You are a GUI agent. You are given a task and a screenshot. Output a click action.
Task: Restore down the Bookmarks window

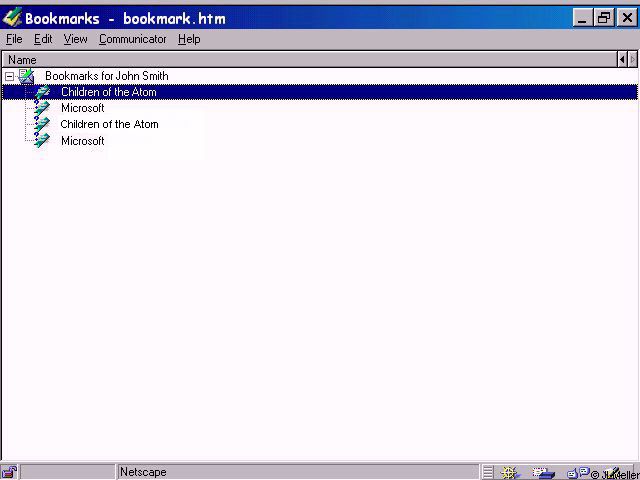click(604, 18)
